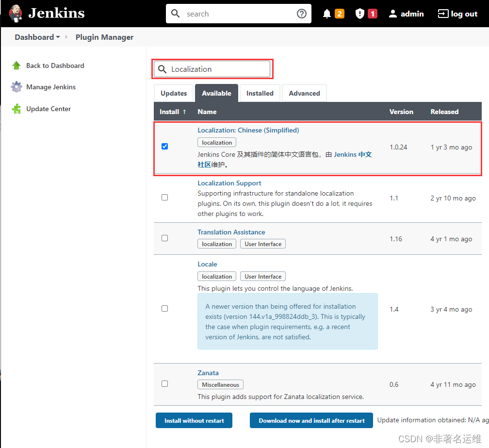Click the orange notification count badge 2
489x448 pixels.
pyautogui.click(x=340, y=14)
